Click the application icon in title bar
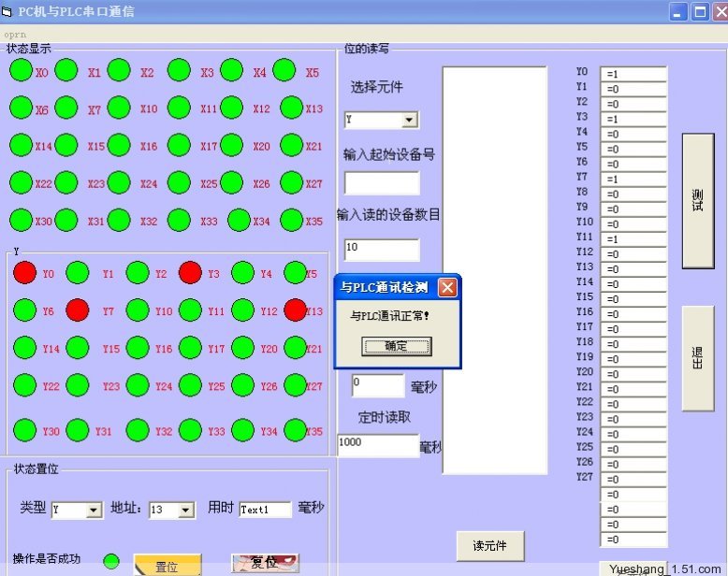Image resolution: width=728 pixels, height=576 pixels. [7, 12]
